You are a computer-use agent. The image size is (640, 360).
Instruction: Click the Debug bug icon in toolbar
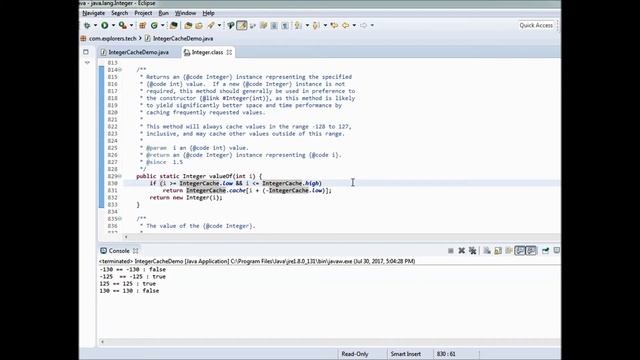coord(87,25)
